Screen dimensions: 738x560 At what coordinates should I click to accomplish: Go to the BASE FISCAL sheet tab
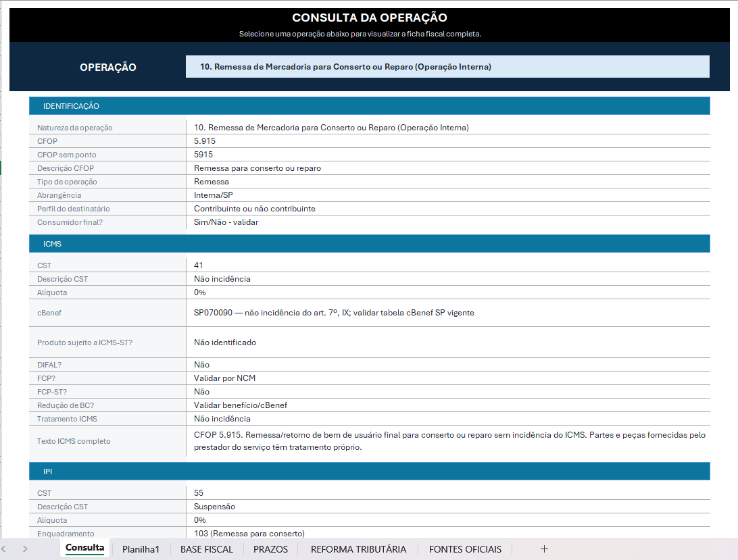click(207, 549)
